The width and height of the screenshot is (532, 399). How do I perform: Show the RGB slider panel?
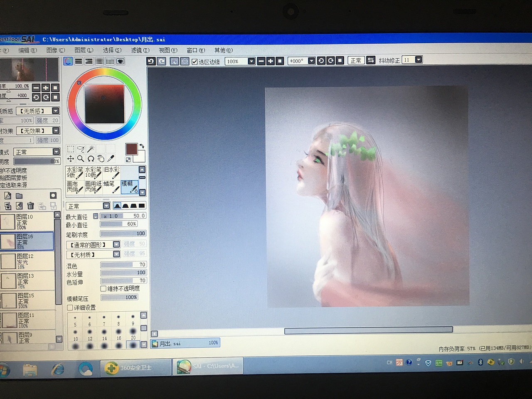79,61
